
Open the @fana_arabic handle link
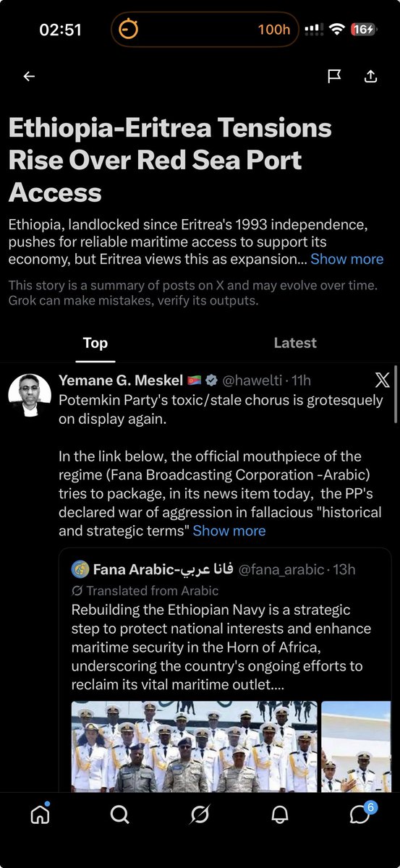tap(281, 569)
